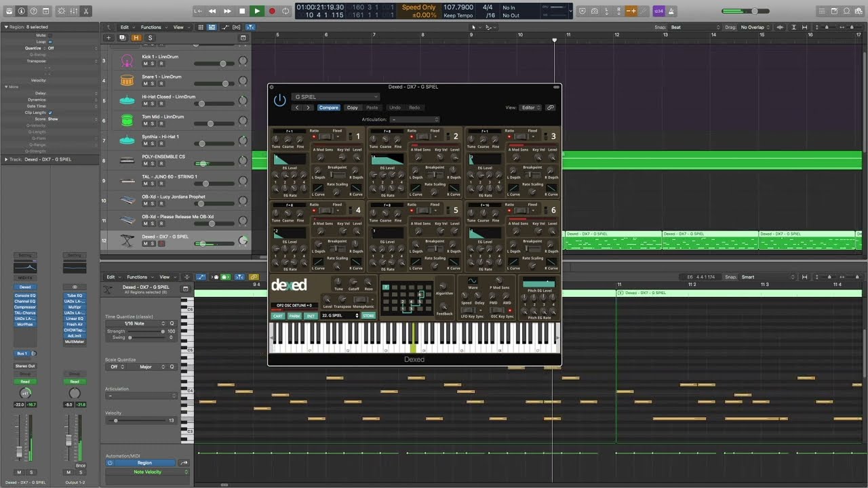Click the INIT button in Dexed
The width and height of the screenshot is (868, 488).
pyautogui.click(x=311, y=316)
